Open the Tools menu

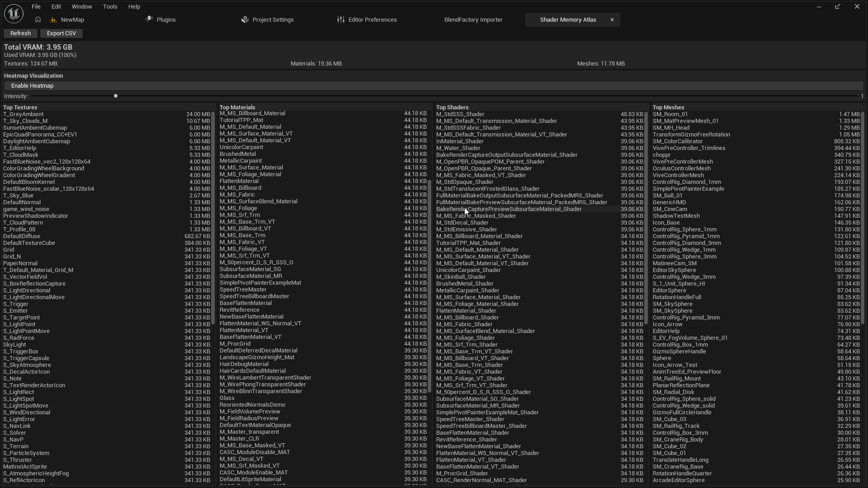click(110, 7)
